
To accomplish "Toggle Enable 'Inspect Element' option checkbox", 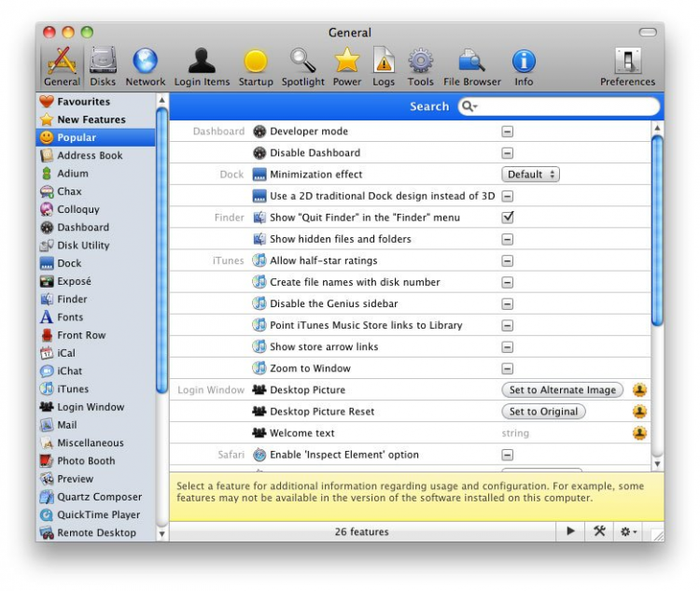I will tap(507, 456).
